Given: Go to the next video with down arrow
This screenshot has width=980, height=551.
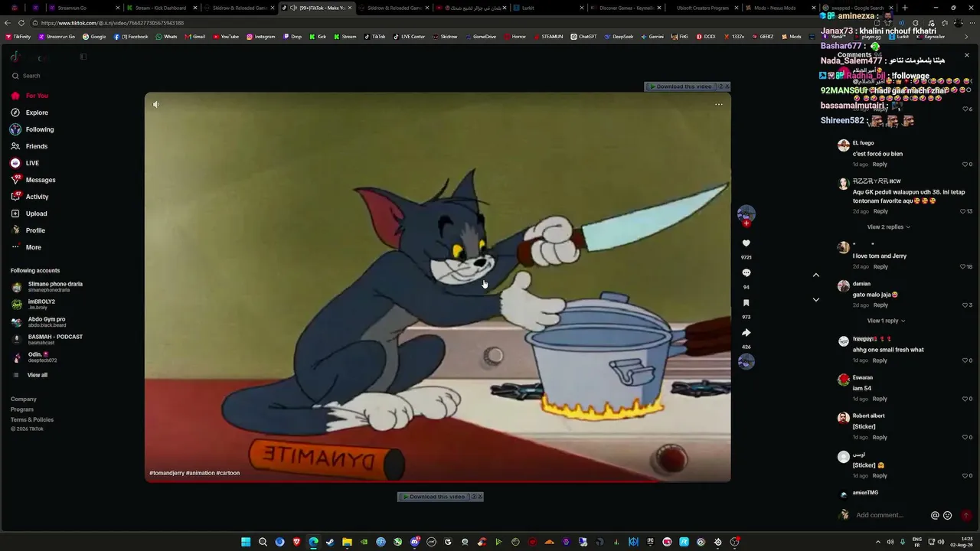Looking at the screenshot, I should (816, 300).
